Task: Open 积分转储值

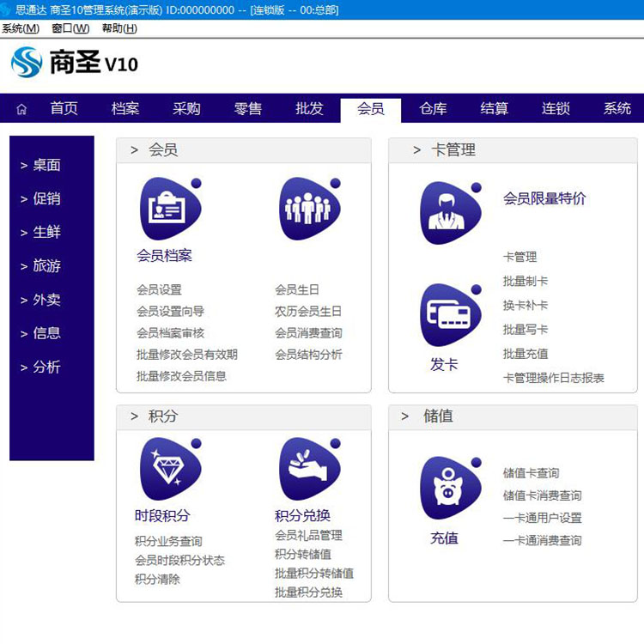Action: click(x=303, y=554)
